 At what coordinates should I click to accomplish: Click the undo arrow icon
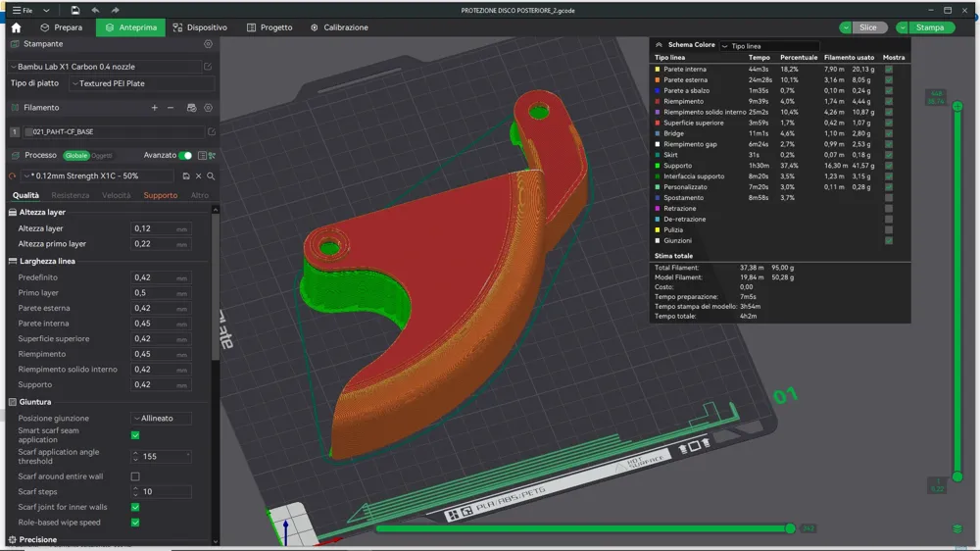coord(95,10)
